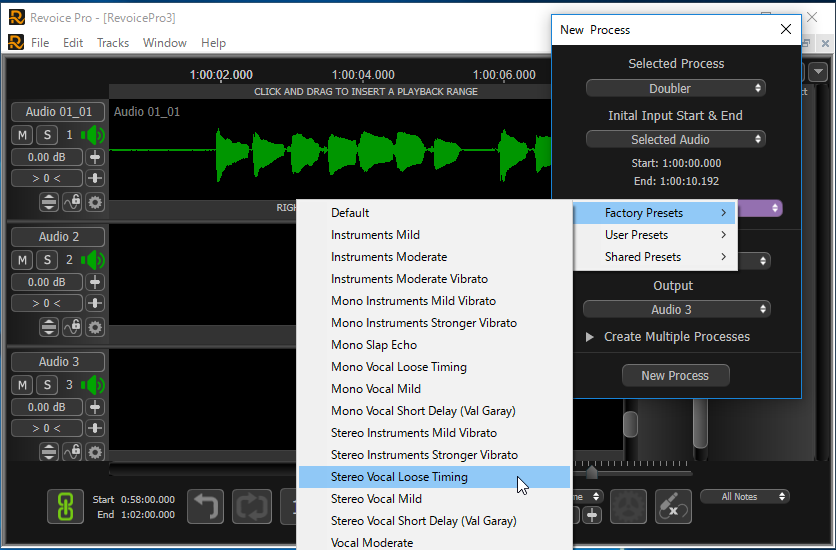Solo track Audio 01_01
The image size is (836, 550).
[47, 135]
